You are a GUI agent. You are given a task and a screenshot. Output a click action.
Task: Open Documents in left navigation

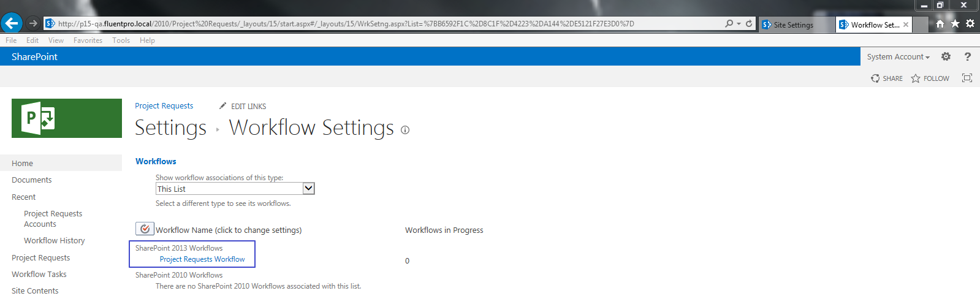(x=31, y=180)
